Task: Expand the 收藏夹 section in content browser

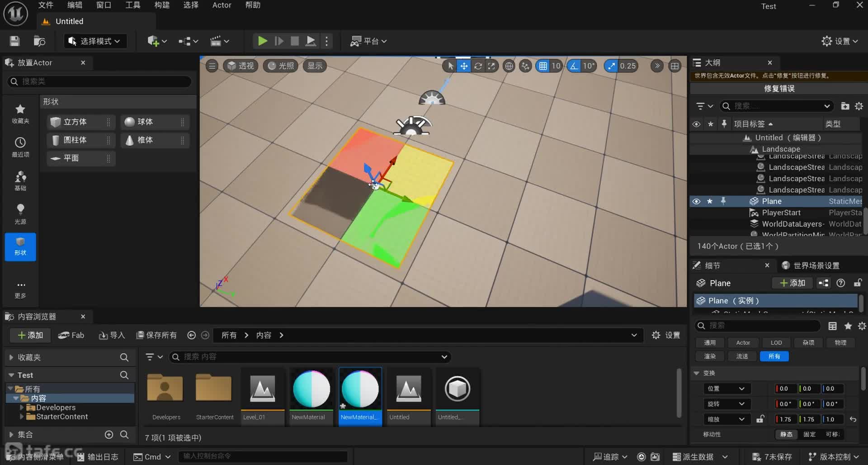Action: tap(11, 357)
